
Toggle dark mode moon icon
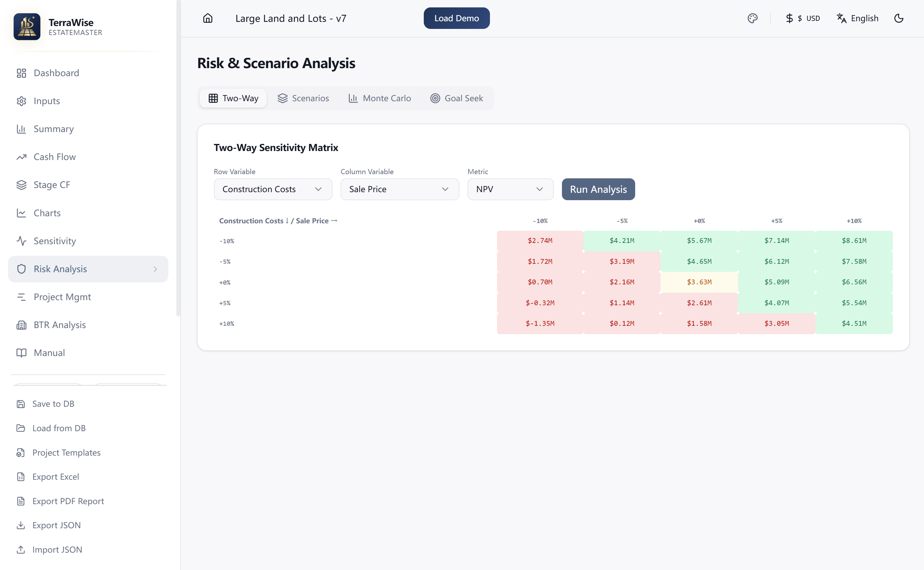point(898,18)
